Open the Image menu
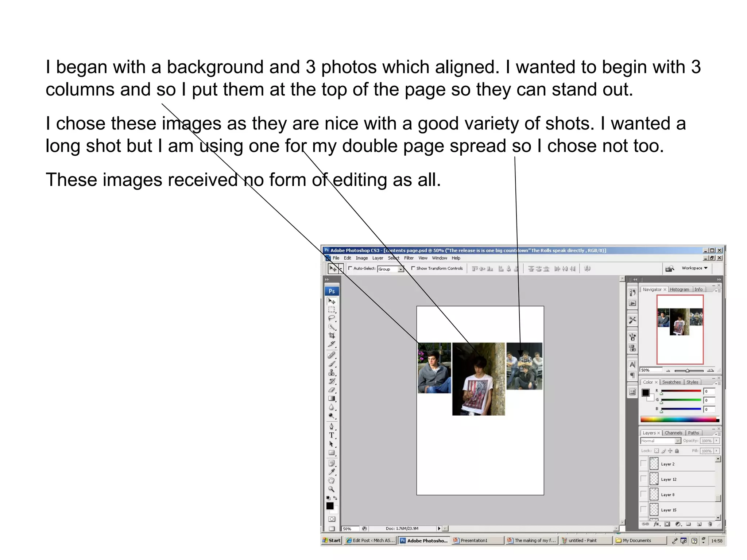The image size is (747, 560). click(x=361, y=258)
